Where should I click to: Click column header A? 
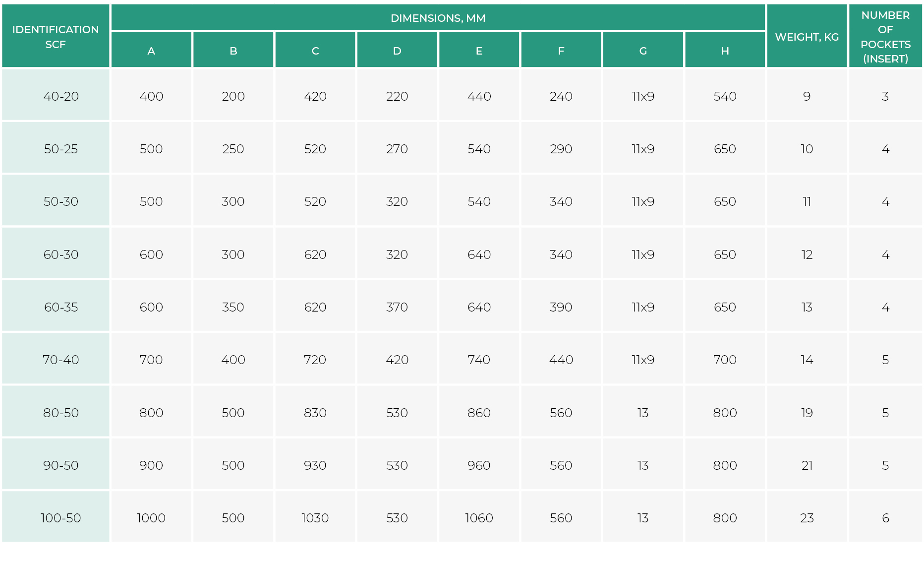(151, 51)
